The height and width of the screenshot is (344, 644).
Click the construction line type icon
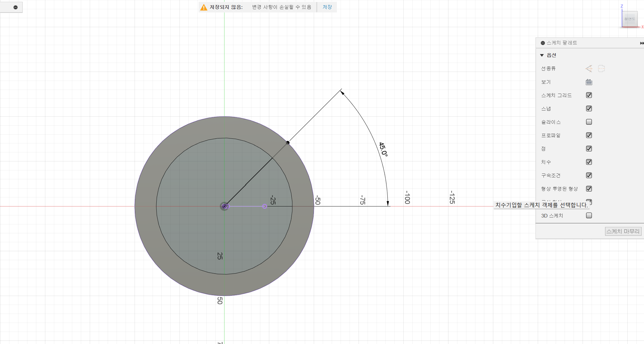[589, 69]
